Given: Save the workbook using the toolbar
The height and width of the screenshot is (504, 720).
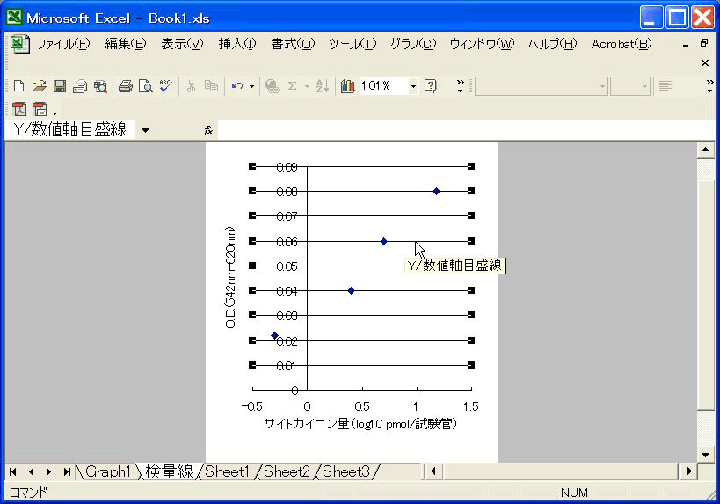Looking at the screenshot, I should click(60, 87).
